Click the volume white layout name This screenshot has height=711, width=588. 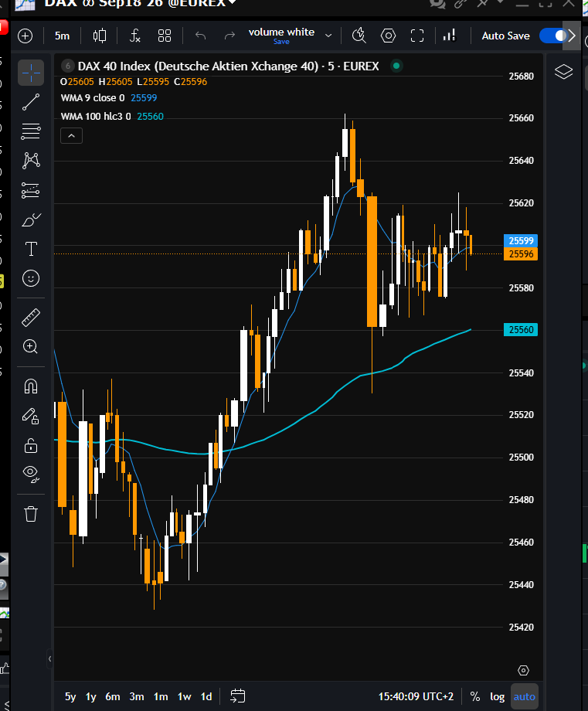(281, 32)
